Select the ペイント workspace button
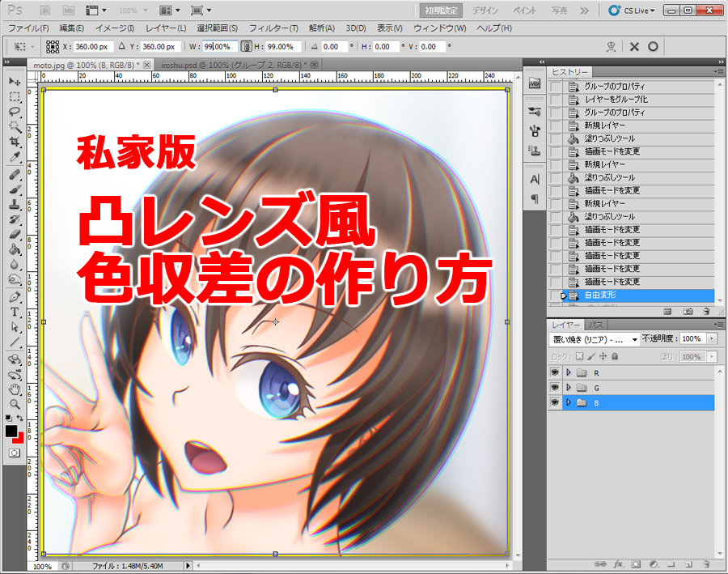Image resolution: width=728 pixels, height=574 pixels. [x=525, y=11]
